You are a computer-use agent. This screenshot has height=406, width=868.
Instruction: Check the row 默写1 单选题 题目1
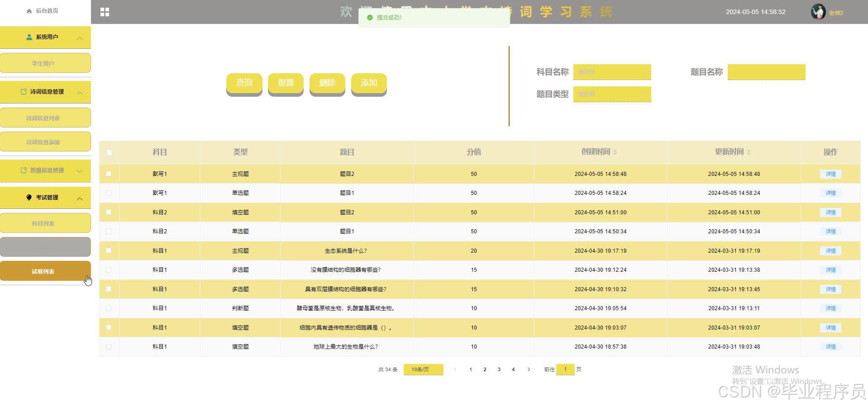pyautogui.click(x=109, y=193)
